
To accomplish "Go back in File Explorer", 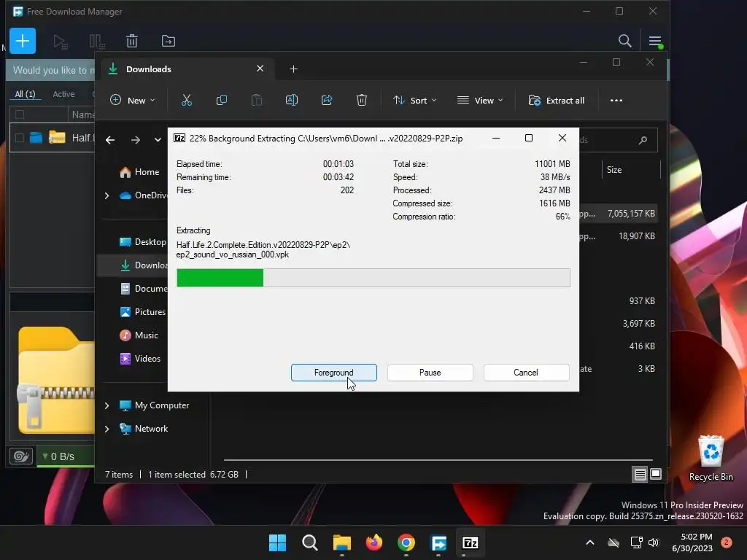I will click(x=110, y=140).
